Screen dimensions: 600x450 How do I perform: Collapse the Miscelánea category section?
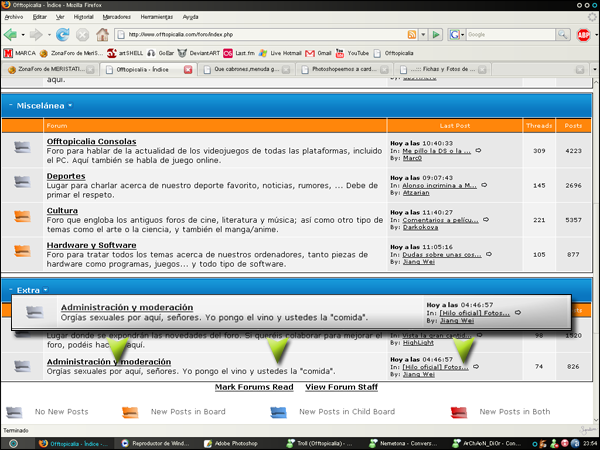(x=9, y=105)
